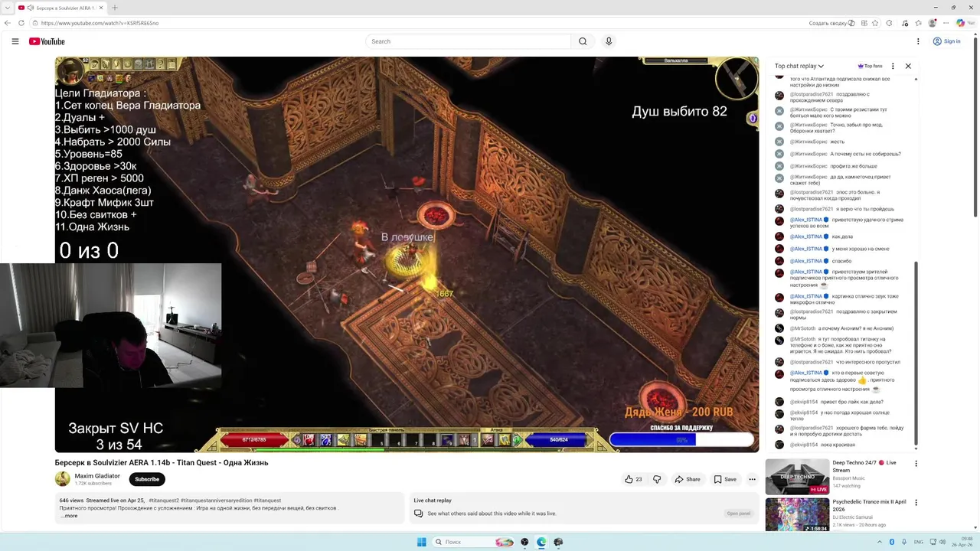Screen dimensions: 980x551
Task: Share the video
Action: pos(688,479)
